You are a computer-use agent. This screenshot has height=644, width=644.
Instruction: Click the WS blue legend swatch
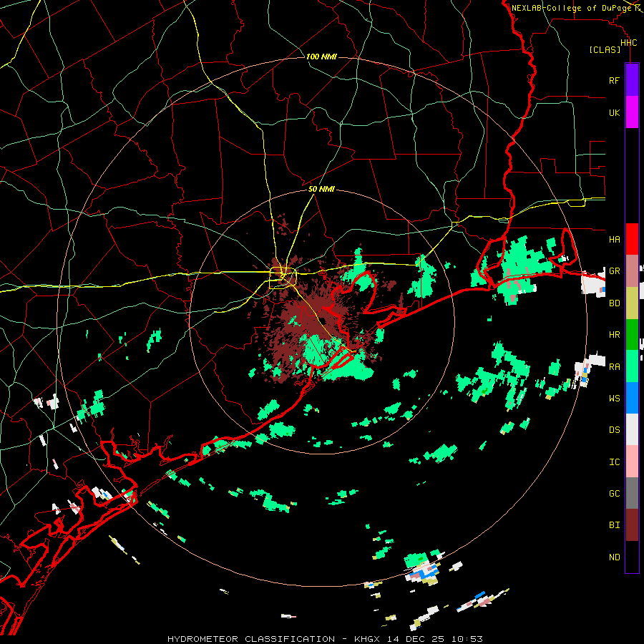(632, 398)
